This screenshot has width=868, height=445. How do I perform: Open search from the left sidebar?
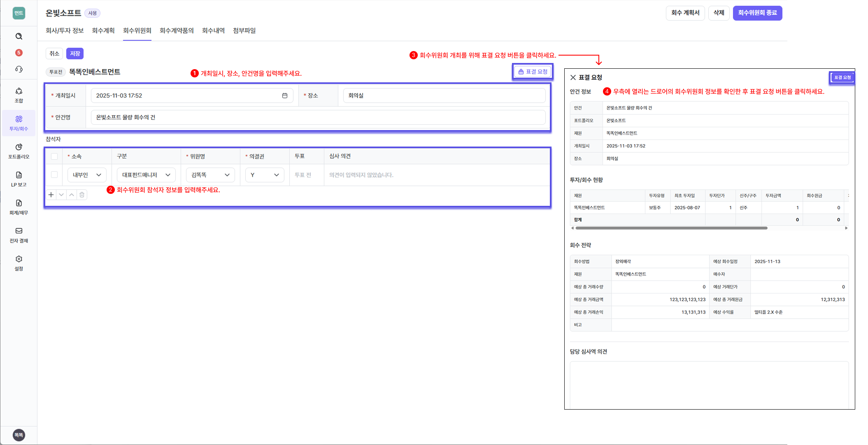click(19, 36)
